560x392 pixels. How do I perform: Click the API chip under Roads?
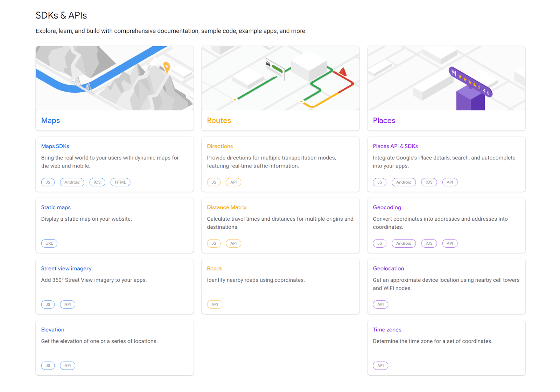click(215, 304)
